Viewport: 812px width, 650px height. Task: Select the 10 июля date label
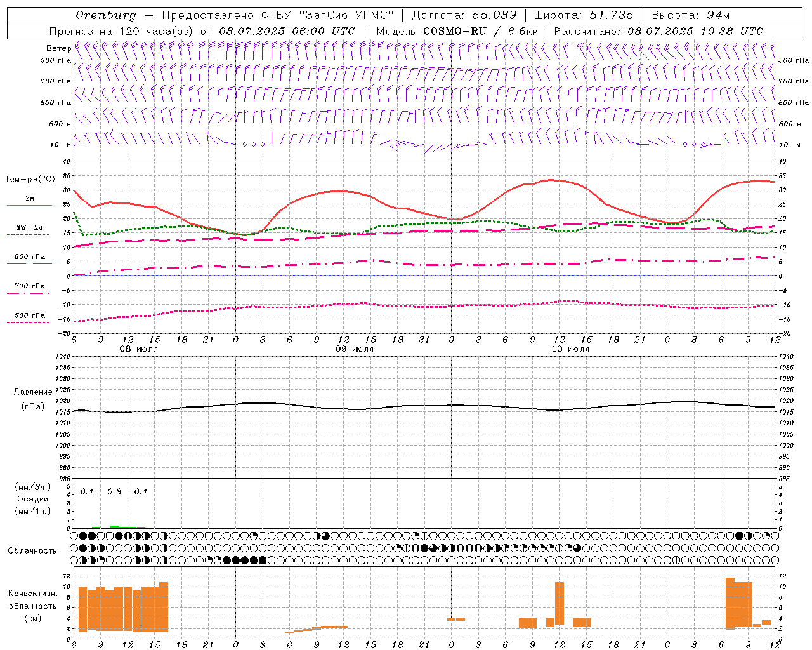[570, 349]
